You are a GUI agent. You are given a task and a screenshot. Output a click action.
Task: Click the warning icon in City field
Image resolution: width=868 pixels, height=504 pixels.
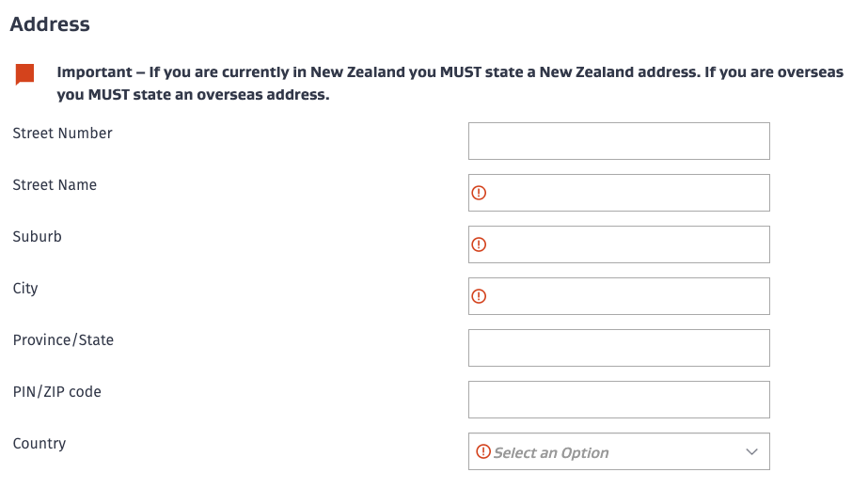click(479, 296)
